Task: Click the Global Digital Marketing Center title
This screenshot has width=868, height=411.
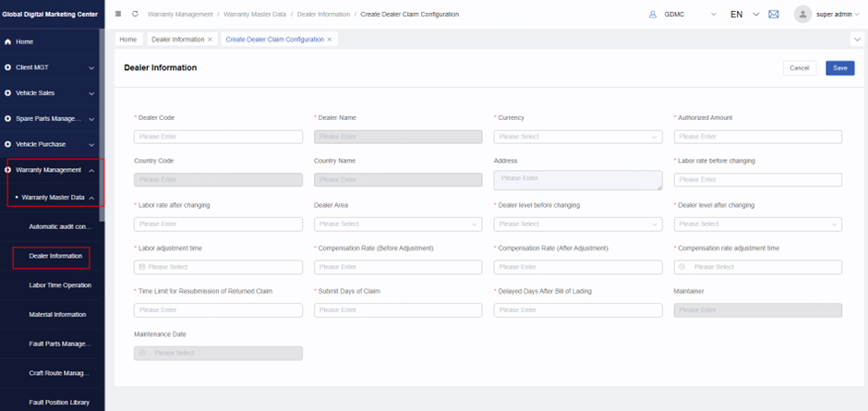Action: pos(51,15)
